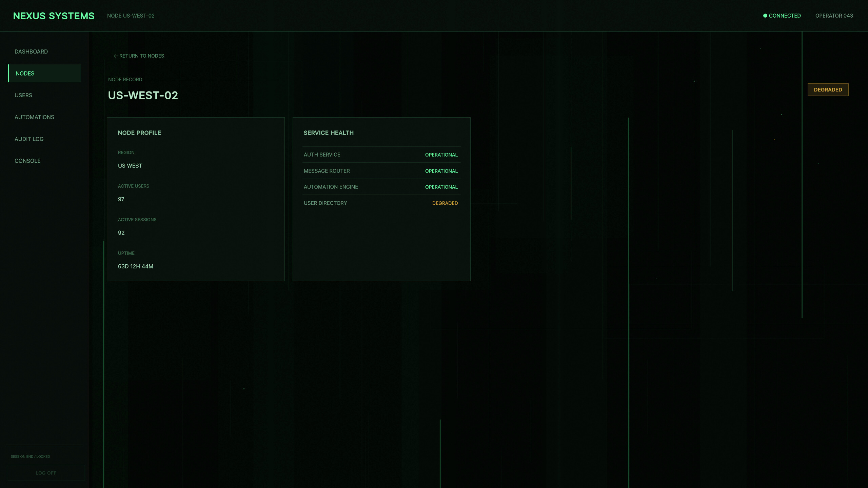Click the Session End / Locked label
The height and width of the screenshot is (488, 868).
(30, 456)
